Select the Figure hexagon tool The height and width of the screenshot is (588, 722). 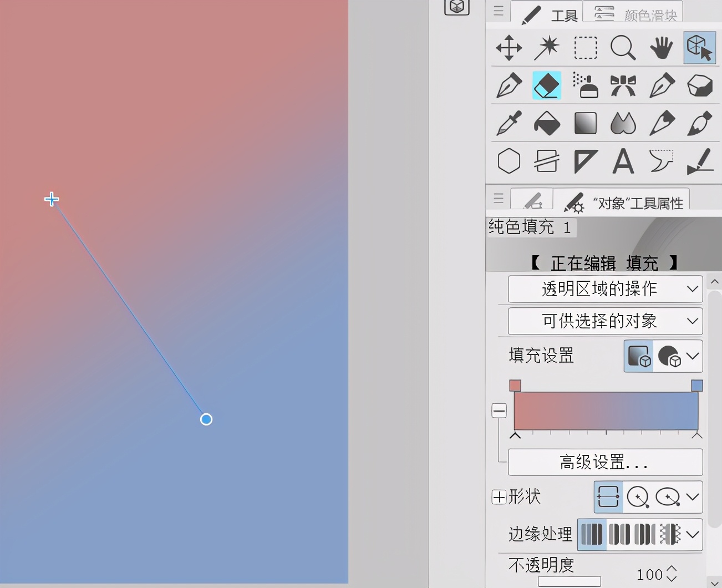[509, 161]
